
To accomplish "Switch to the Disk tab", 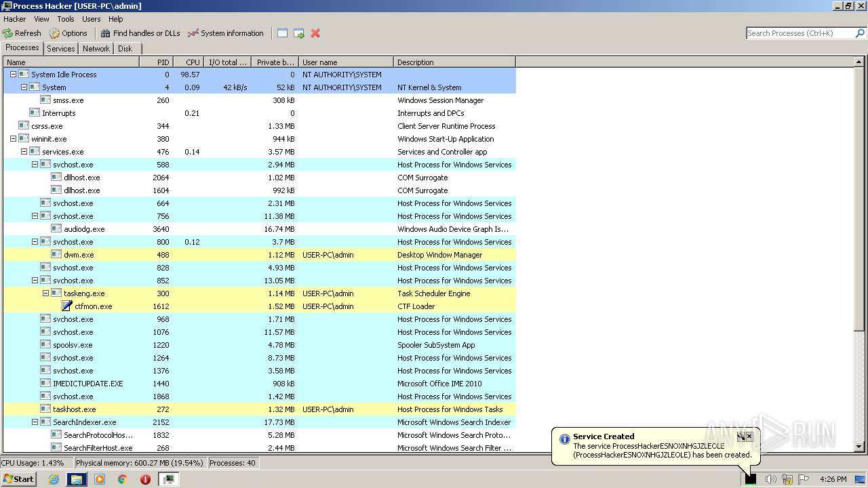I will pyautogui.click(x=125, y=49).
